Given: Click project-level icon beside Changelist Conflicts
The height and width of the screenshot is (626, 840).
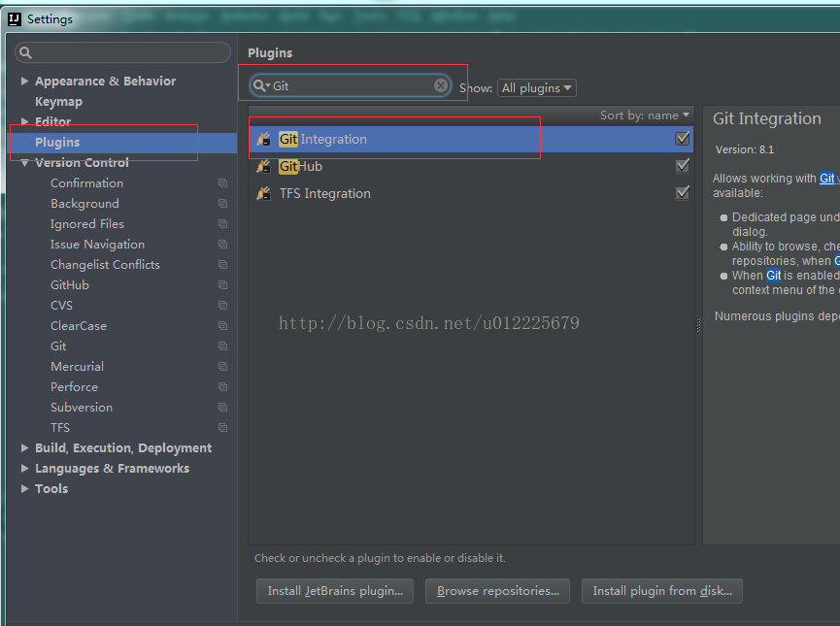Looking at the screenshot, I should [x=222, y=265].
